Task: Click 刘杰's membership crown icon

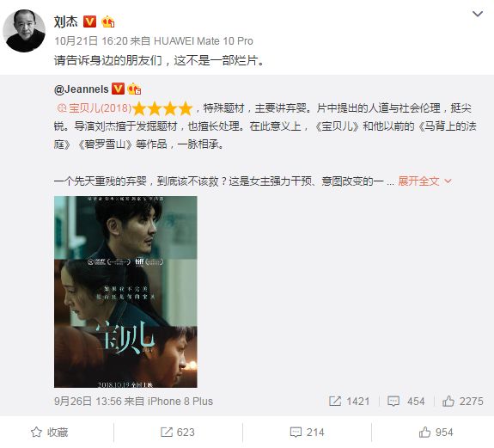Action: point(108,21)
